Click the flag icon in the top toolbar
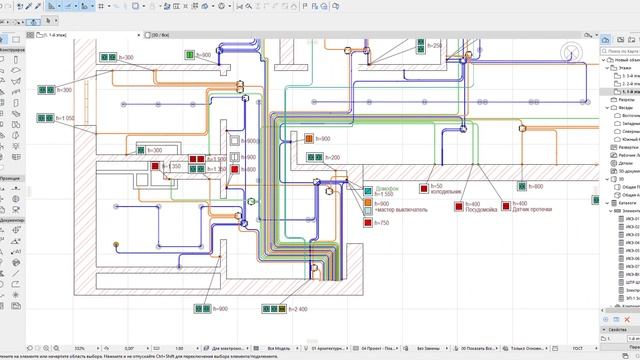 (305, 6)
